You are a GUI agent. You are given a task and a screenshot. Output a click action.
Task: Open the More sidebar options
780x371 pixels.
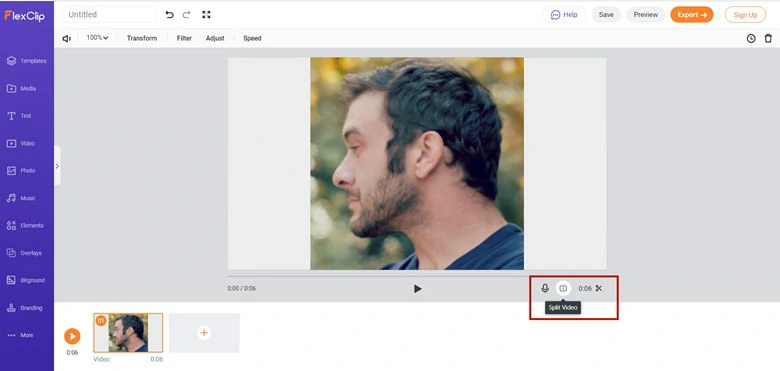coord(20,335)
